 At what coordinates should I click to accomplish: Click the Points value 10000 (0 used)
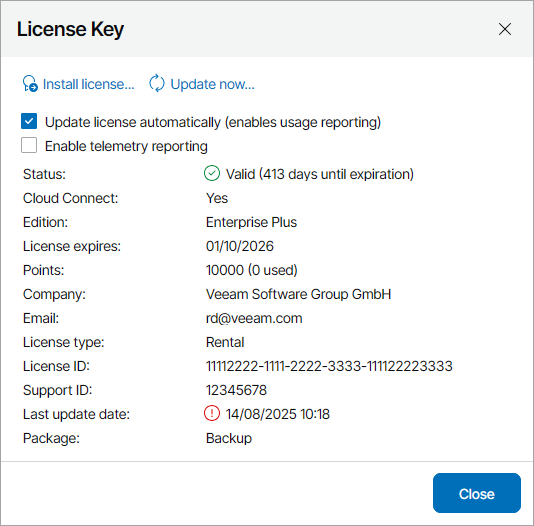pos(252,270)
